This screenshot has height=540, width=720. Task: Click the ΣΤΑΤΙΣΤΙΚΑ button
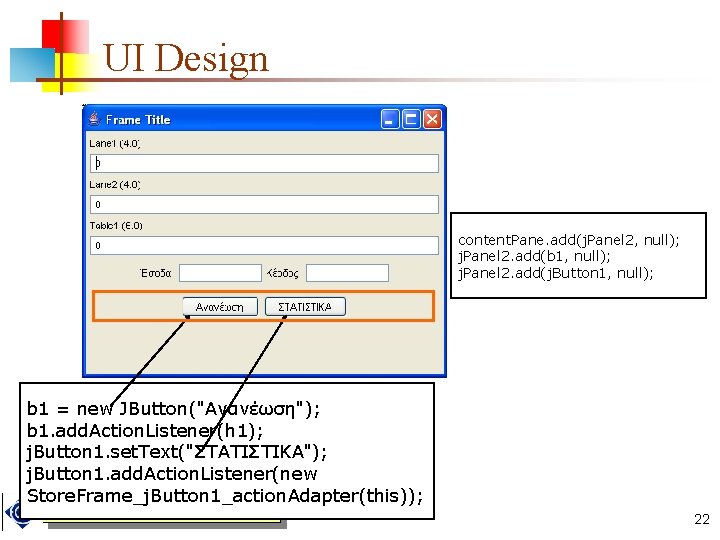click(x=305, y=307)
